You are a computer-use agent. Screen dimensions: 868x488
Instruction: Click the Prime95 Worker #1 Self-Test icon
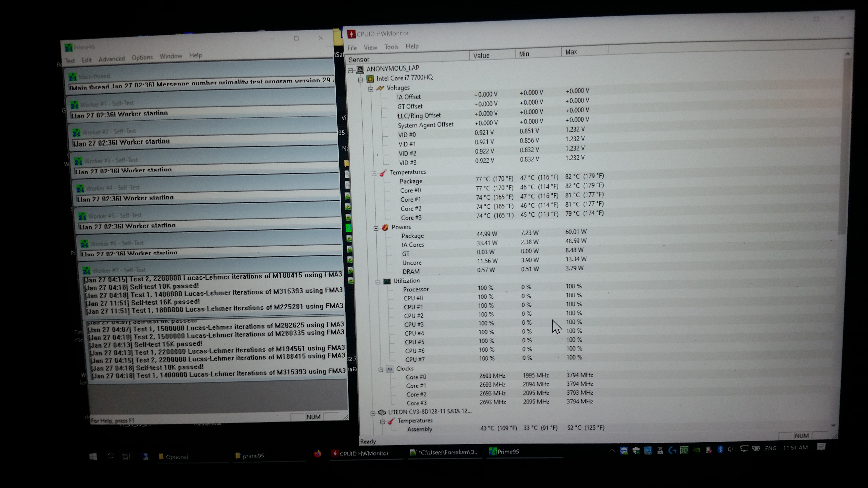75,105
